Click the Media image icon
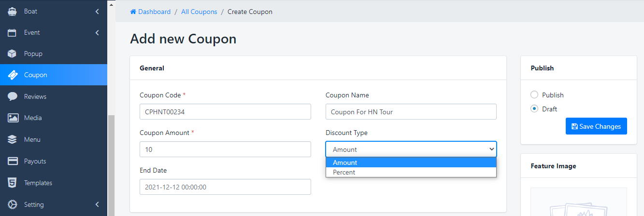 [x=13, y=118]
